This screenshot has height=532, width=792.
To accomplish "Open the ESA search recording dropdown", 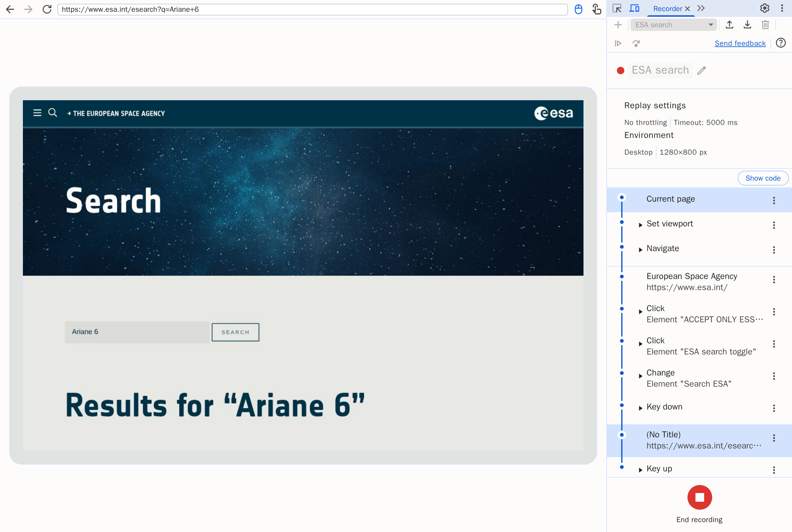I will click(x=673, y=25).
